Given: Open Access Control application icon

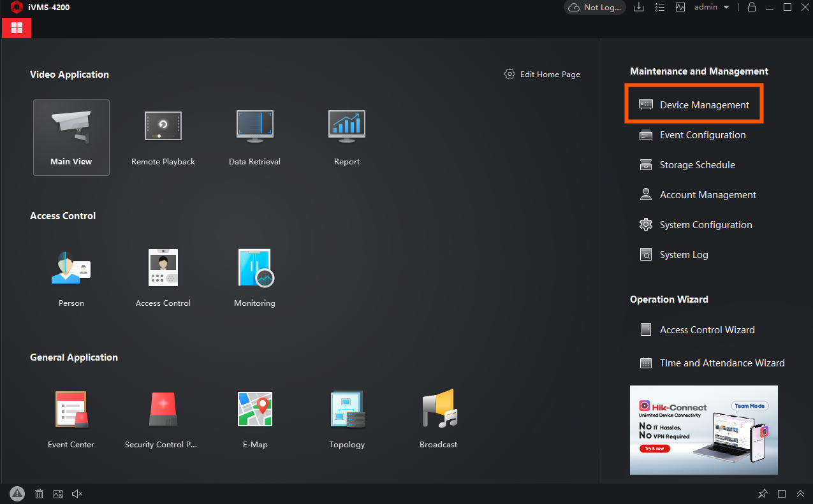Looking at the screenshot, I should click(163, 278).
